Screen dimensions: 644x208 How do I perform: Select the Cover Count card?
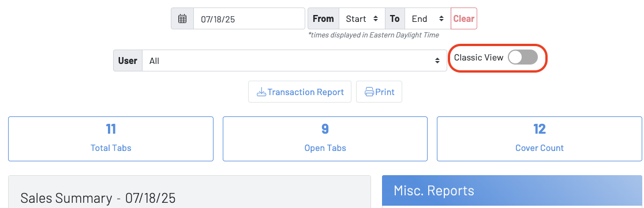pyautogui.click(x=540, y=139)
